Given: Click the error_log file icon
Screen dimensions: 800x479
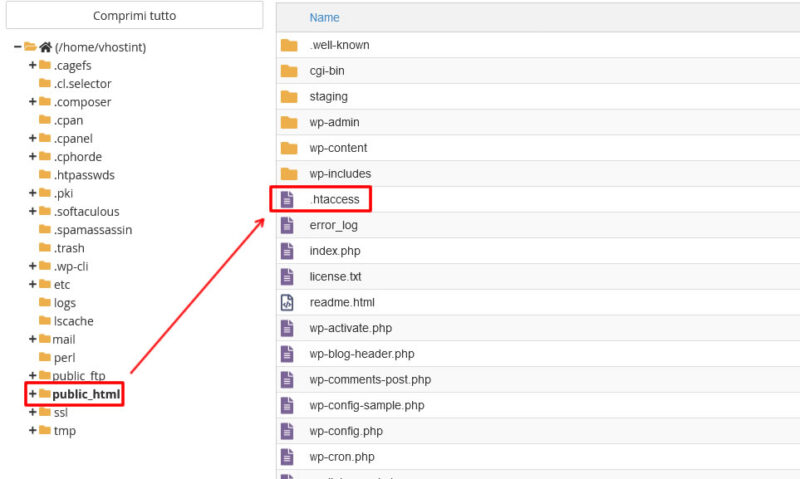Looking at the screenshot, I should point(287,225).
